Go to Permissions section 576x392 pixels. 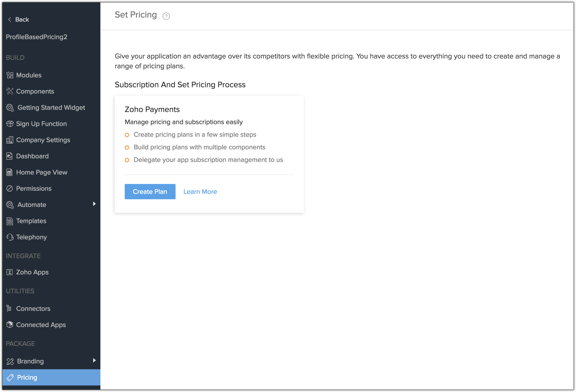(x=51, y=189)
